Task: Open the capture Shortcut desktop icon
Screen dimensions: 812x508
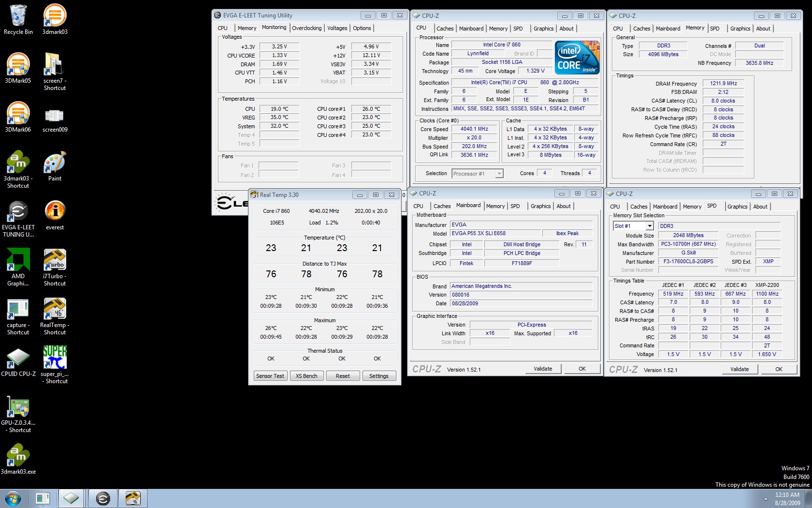Action: pyautogui.click(x=18, y=316)
